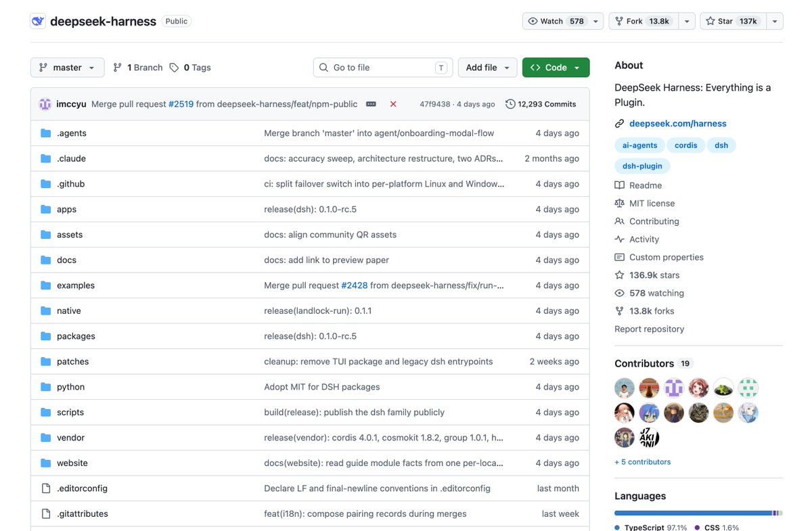Click the deepseek-harness whale logo icon
The image size is (812, 531).
[38, 21]
